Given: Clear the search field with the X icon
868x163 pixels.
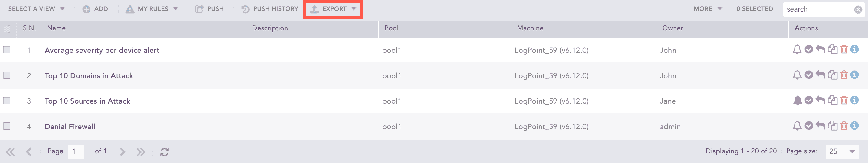Looking at the screenshot, I should tap(858, 9).
